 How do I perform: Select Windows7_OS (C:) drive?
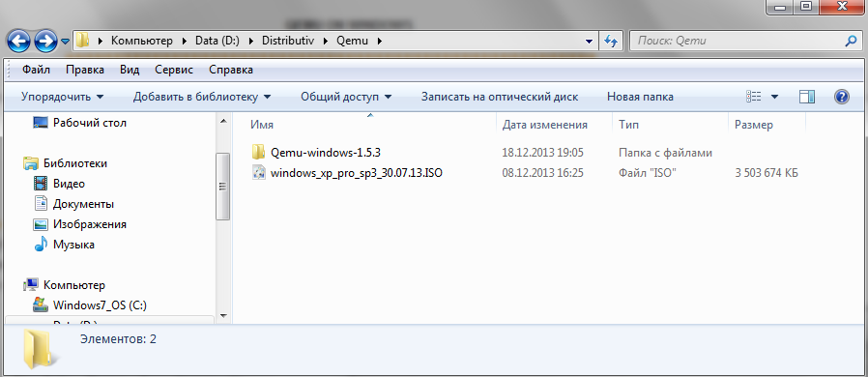(x=100, y=305)
